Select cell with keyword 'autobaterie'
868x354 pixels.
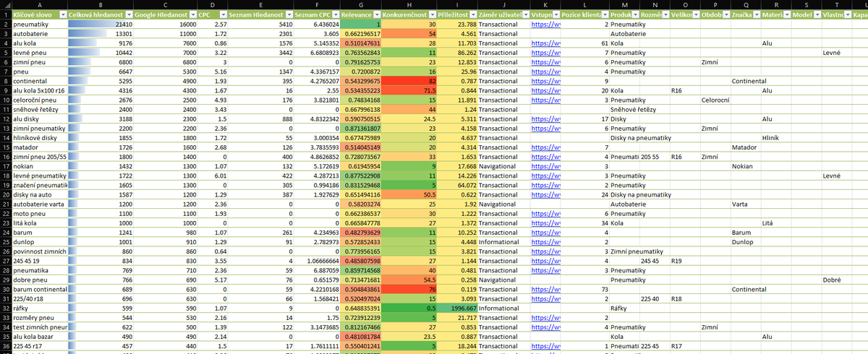tap(40, 34)
